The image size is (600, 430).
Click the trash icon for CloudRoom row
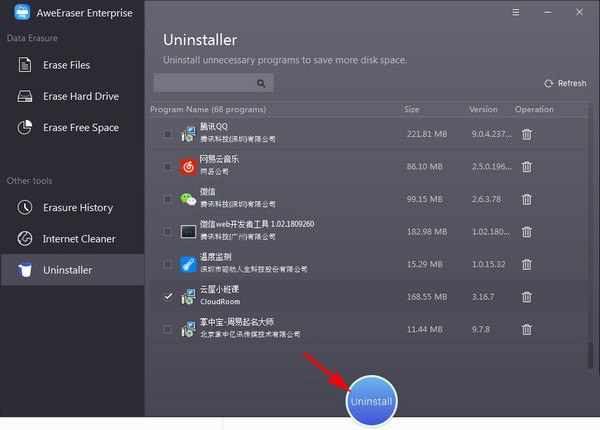pos(527,297)
